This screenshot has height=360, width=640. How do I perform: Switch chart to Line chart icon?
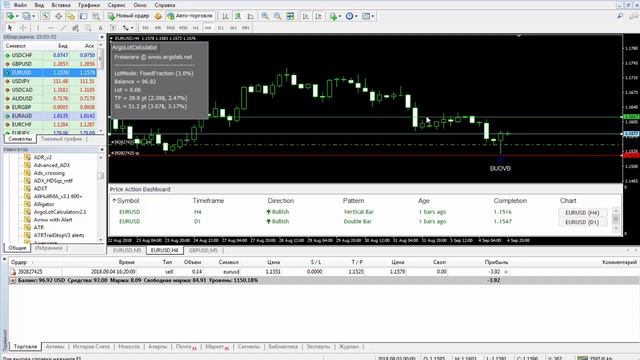[250, 16]
